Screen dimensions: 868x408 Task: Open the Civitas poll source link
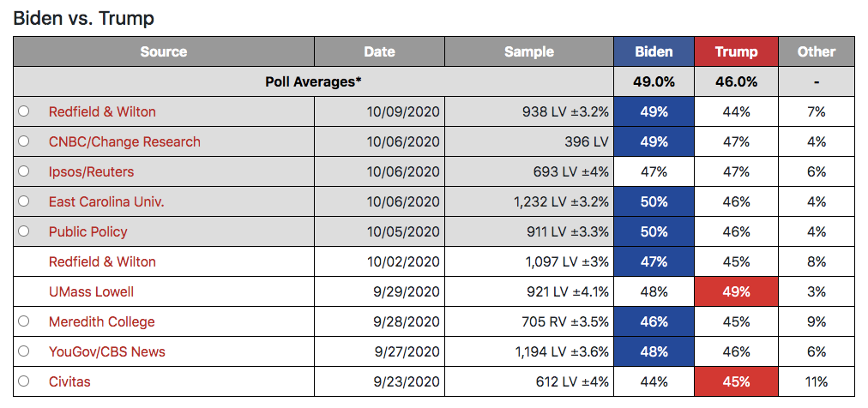click(x=69, y=381)
